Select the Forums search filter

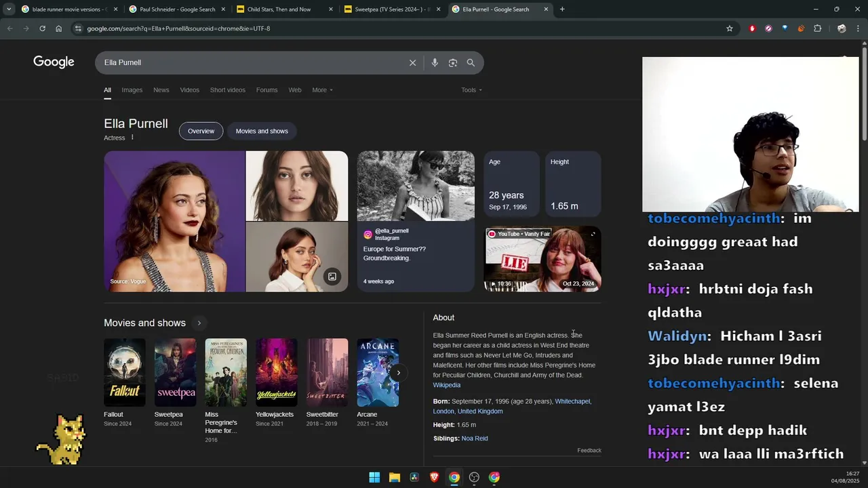267,90
